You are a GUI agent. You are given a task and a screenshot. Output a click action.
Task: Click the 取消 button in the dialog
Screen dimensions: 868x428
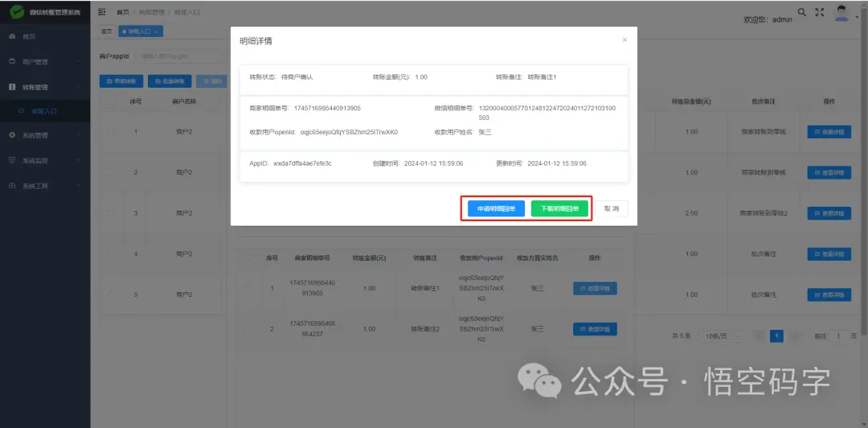pyautogui.click(x=612, y=209)
